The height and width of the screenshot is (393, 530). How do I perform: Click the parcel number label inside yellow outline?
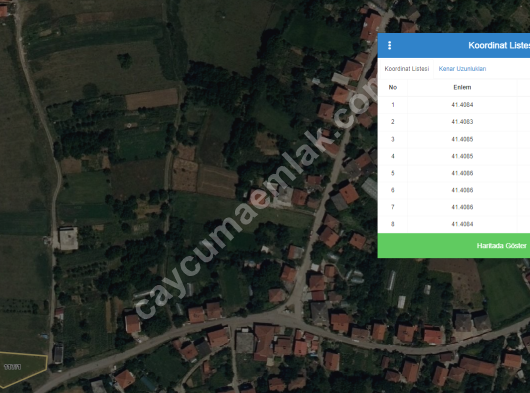point(13,367)
